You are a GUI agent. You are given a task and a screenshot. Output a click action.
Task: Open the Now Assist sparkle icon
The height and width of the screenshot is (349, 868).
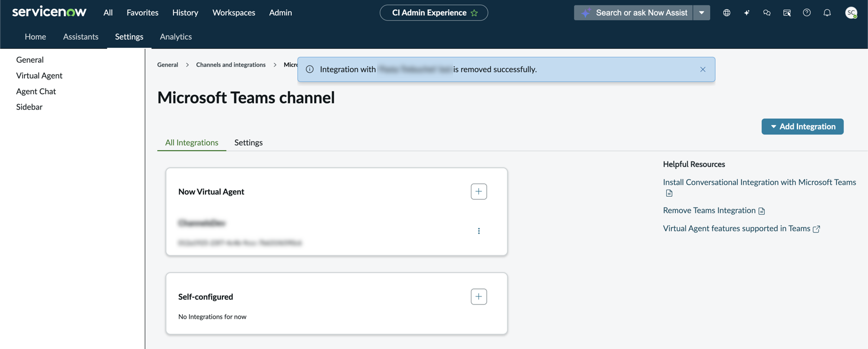(746, 12)
